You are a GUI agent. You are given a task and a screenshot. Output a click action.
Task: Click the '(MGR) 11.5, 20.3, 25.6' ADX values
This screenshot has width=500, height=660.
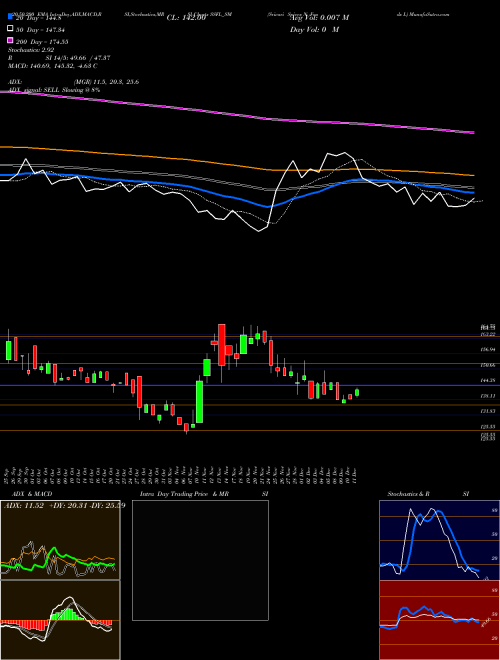[x=106, y=82]
